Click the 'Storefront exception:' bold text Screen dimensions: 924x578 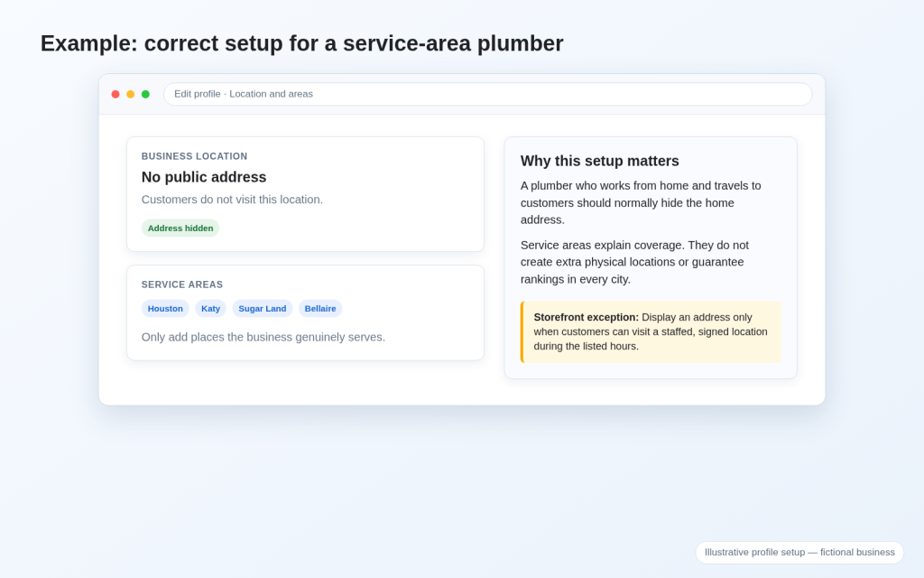pyautogui.click(x=587, y=317)
